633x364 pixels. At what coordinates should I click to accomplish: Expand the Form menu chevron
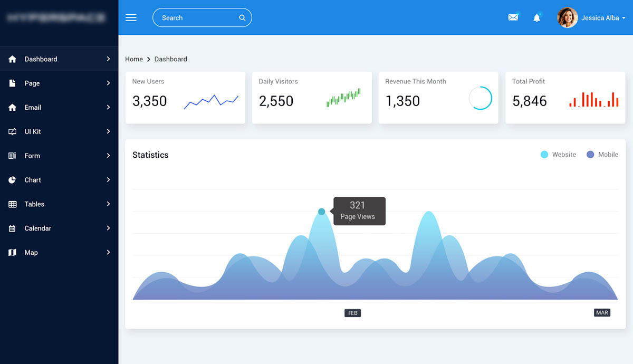[x=108, y=156]
